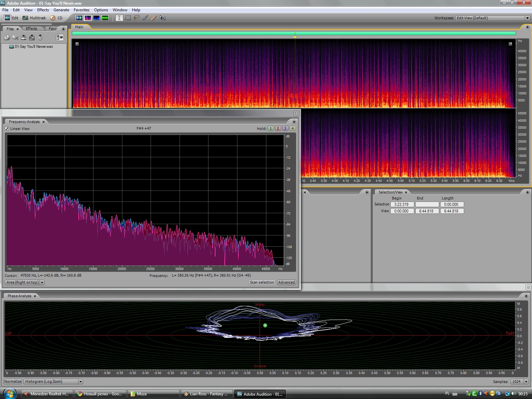
Task: Switch to the Effects panel tab
Action: coord(32,29)
